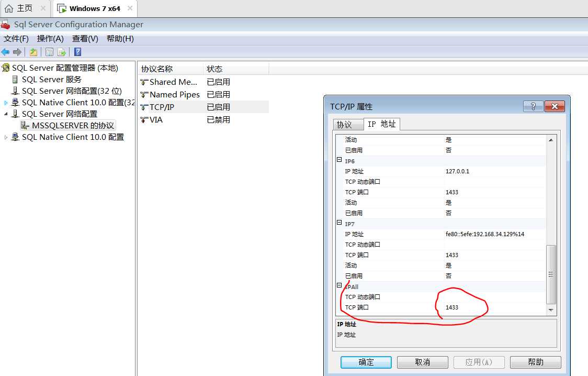This screenshot has height=376, width=588.
Task: Select the VIA 已禁用 status cell
Action: pyautogui.click(x=218, y=120)
